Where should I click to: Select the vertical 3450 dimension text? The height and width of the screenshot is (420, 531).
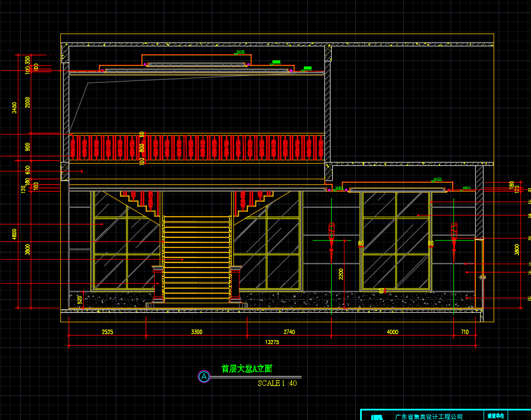[x=15, y=107]
